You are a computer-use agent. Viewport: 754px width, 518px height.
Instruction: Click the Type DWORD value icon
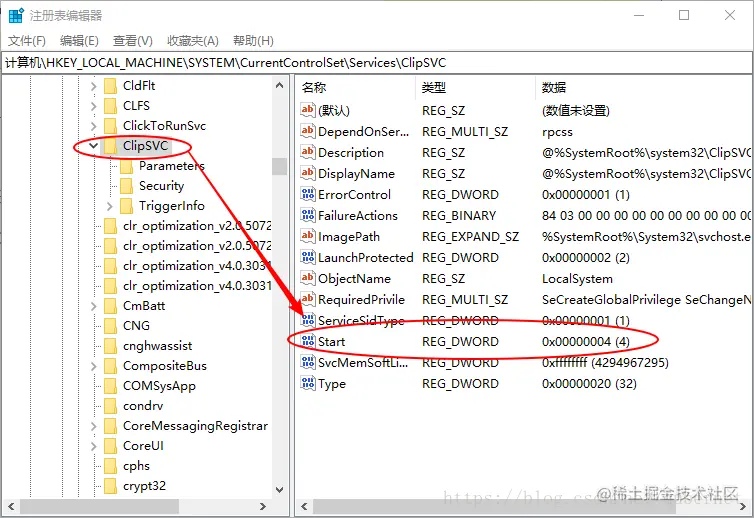tap(308, 383)
